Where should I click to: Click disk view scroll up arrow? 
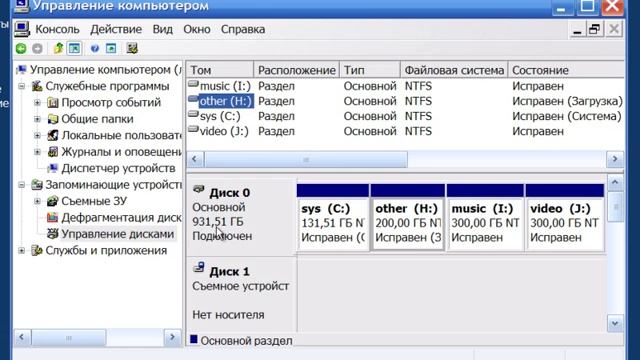pos(615,182)
